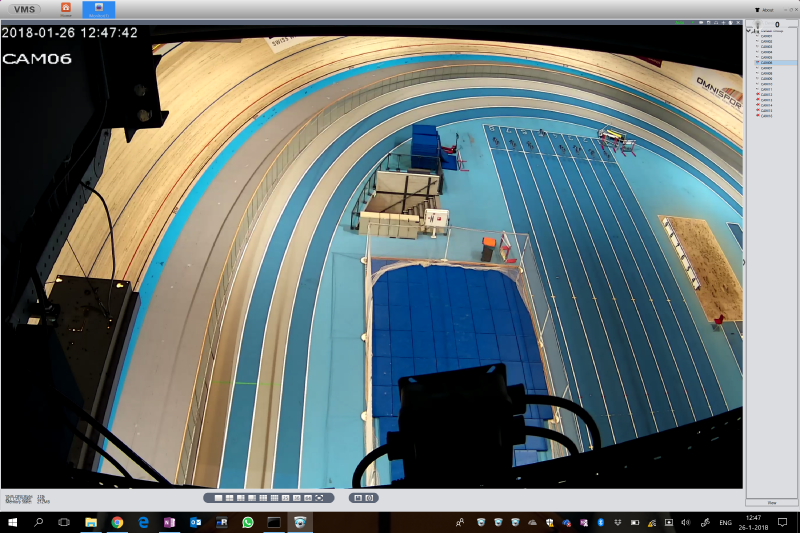The image size is (800, 533).
Task: Switch to the Monitor tab
Action: click(98, 9)
